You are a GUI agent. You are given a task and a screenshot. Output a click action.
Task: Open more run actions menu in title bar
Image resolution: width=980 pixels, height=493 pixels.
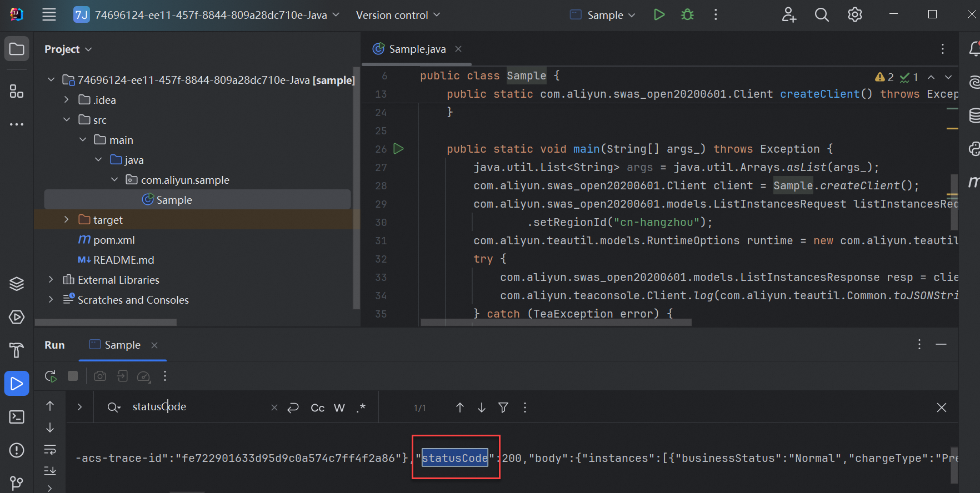(716, 15)
